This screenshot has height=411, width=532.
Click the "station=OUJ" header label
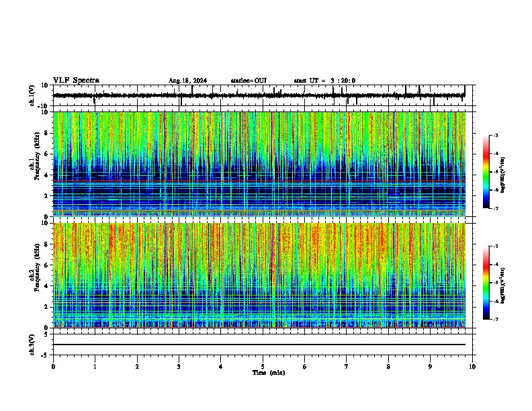coord(249,81)
